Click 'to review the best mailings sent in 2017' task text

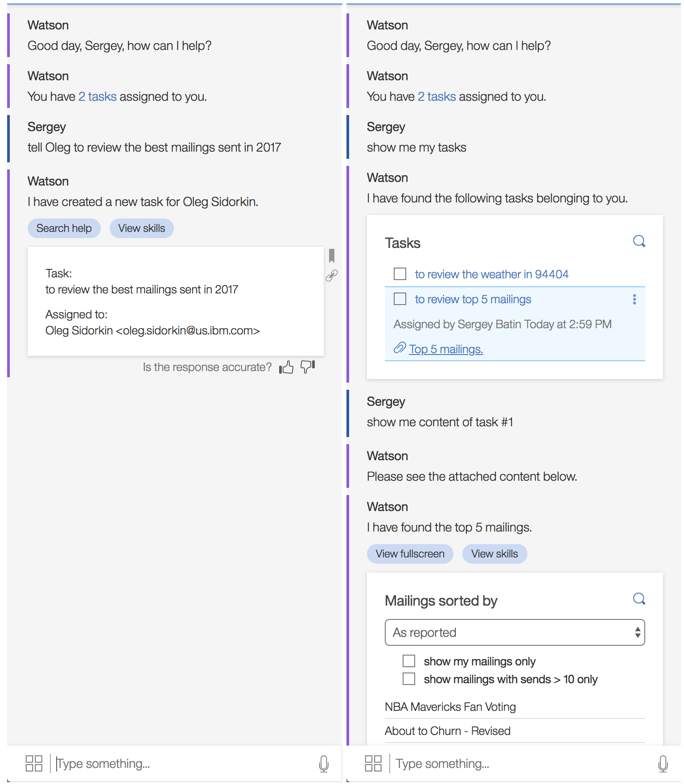click(x=142, y=290)
